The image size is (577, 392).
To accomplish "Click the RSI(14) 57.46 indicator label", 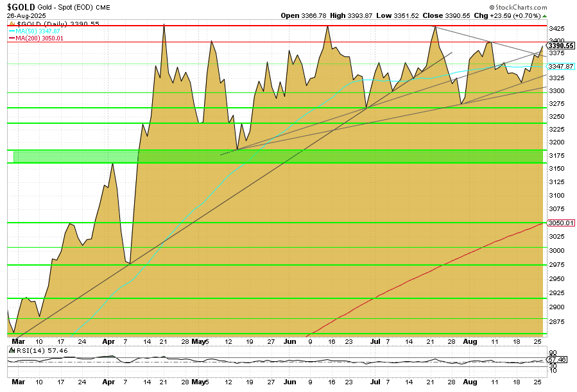I will (x=41, y=351).
